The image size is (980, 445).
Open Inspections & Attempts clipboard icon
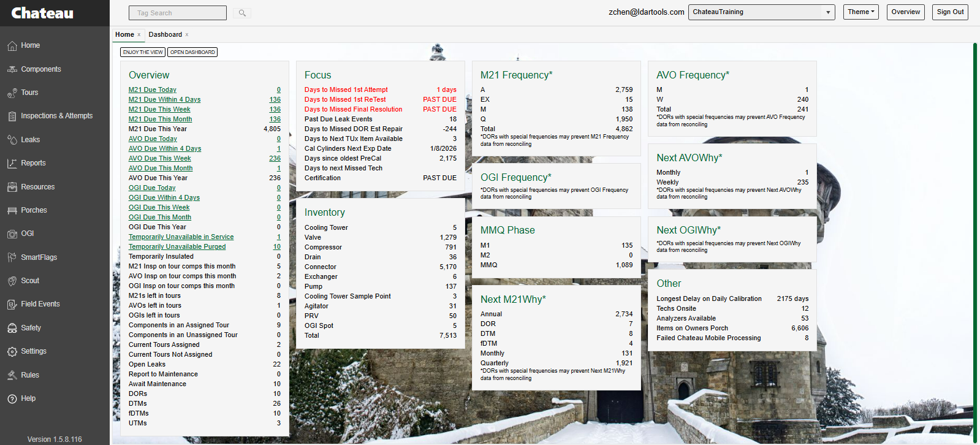pos(12,116)
